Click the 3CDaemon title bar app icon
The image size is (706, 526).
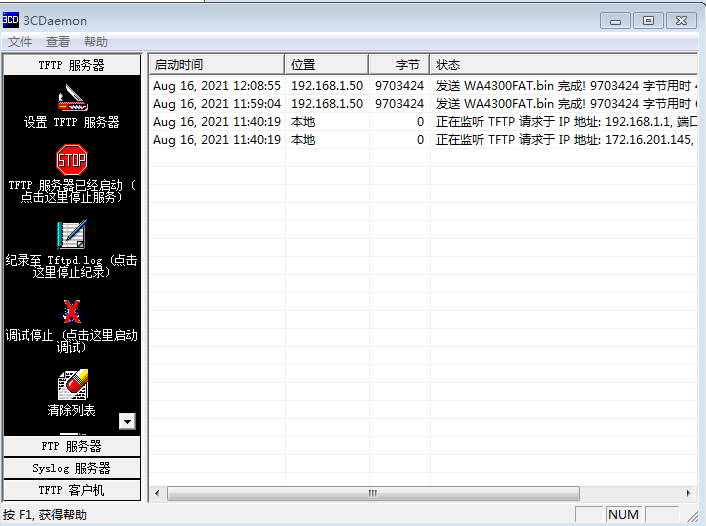10,20
